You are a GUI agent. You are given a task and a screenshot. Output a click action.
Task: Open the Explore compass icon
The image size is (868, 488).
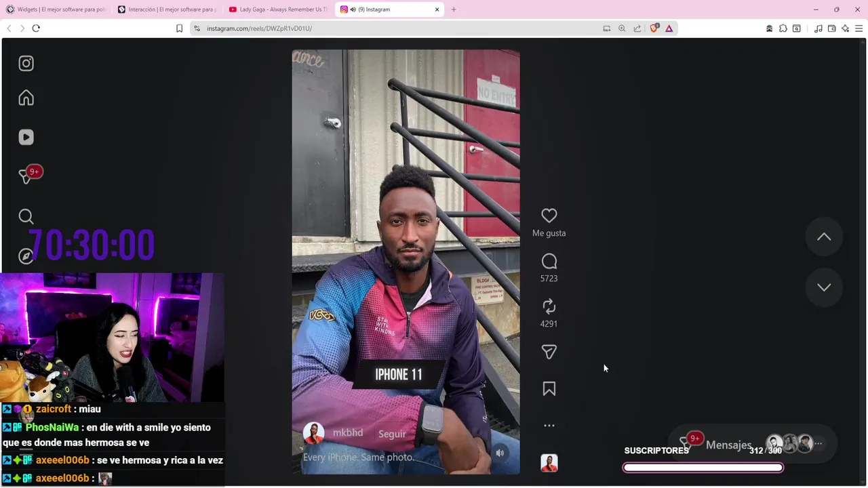point(26,256)
